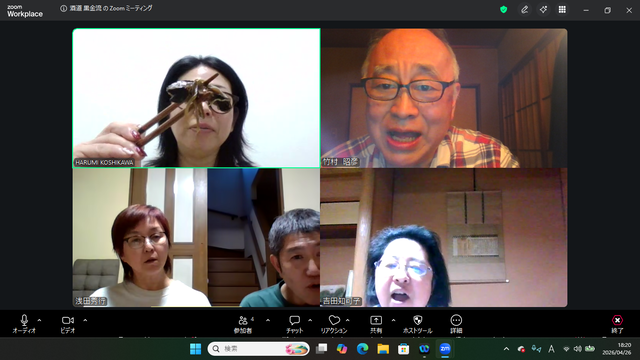
Task: Open the AI Companion sparkle icon
Action: [x=543, y=9]
